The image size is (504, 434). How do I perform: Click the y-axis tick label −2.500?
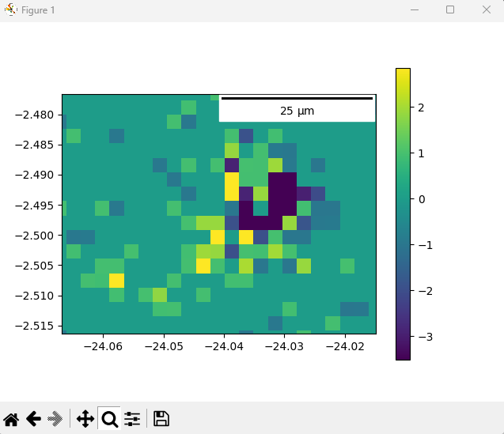click(36, 236)
